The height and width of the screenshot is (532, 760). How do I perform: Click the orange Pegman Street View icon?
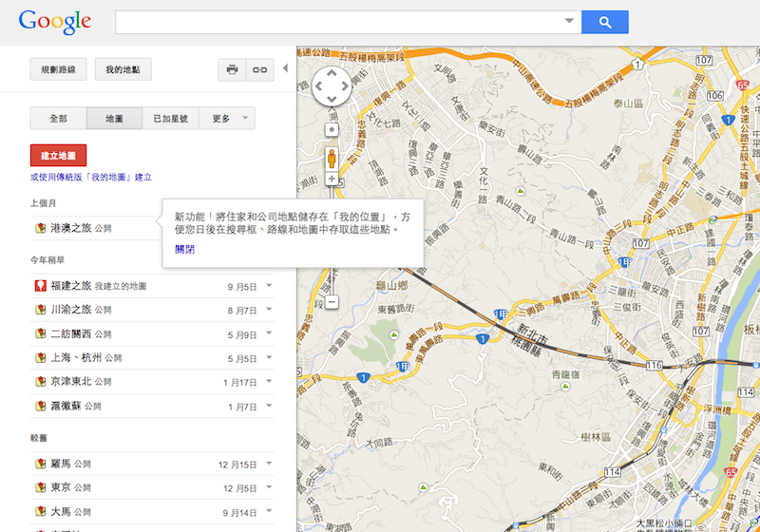click(x=332, y=159)
